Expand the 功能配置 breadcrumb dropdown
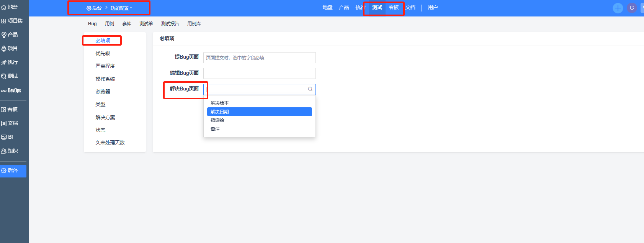 [121, 8]
